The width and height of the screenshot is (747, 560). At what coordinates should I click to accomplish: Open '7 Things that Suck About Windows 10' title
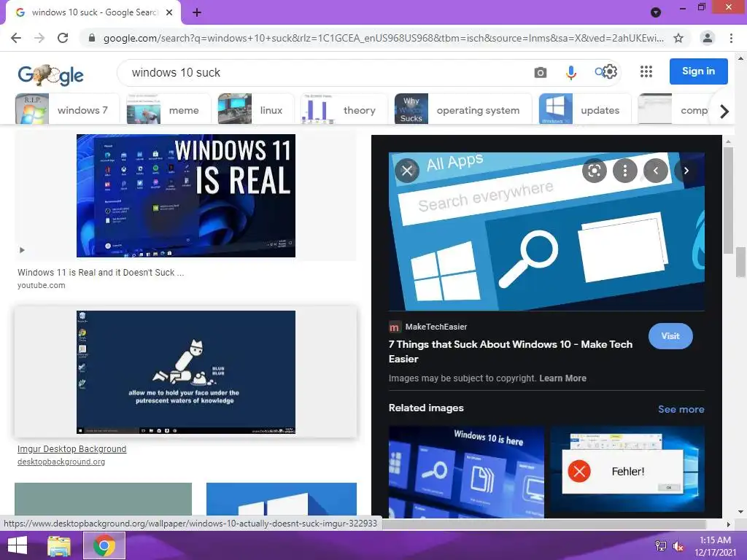click(x=510, y=351)
